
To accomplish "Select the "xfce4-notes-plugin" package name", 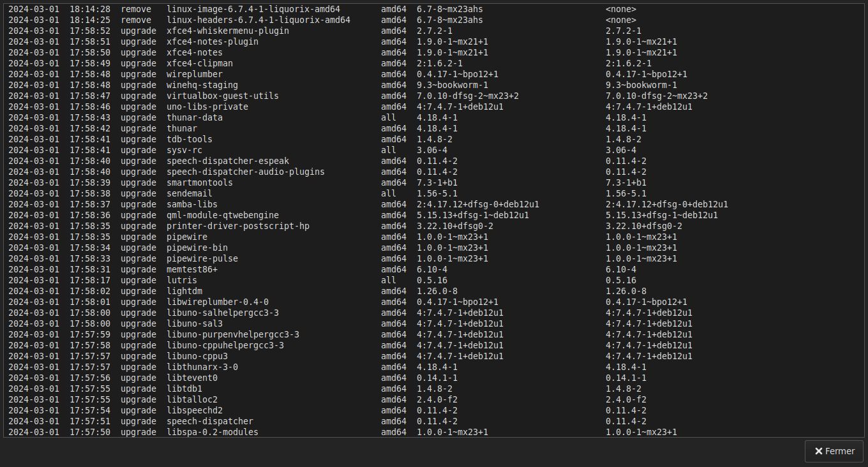I will tap(213, 42).
